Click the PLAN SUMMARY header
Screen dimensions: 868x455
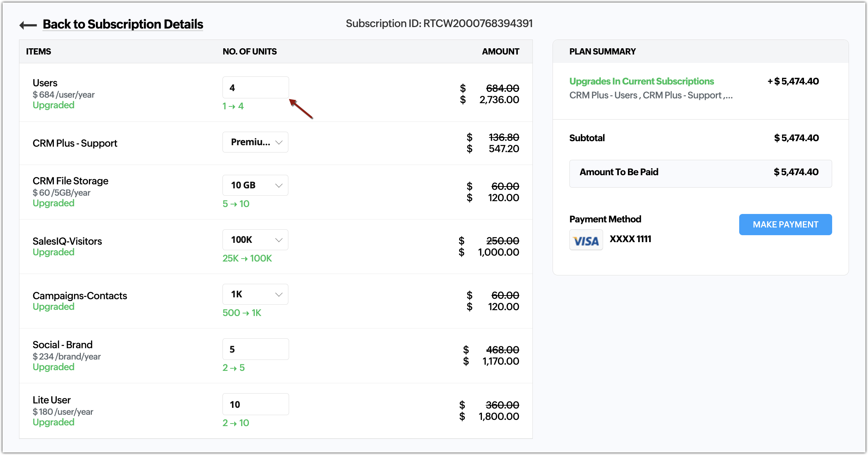click(602, 52)
